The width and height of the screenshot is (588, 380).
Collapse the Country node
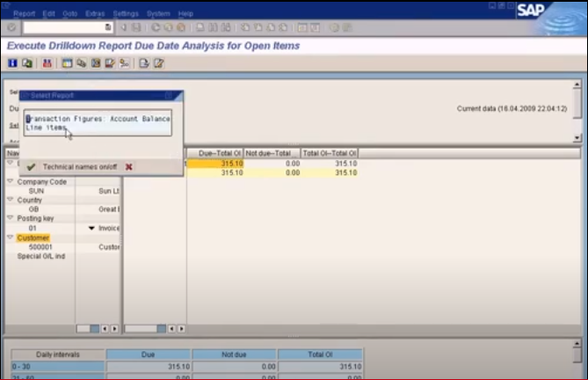(11, 199)
